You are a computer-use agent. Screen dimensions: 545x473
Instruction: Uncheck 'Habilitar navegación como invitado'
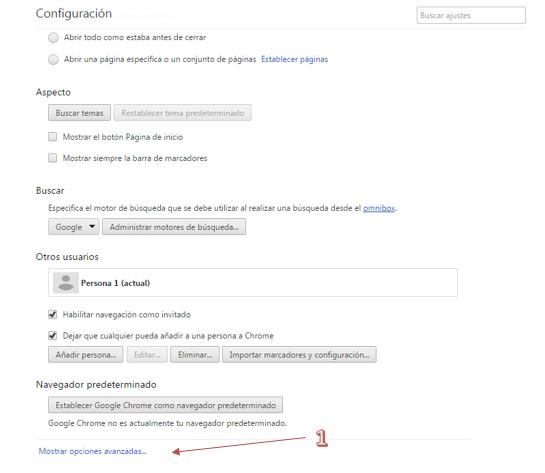tap(52, 315)
